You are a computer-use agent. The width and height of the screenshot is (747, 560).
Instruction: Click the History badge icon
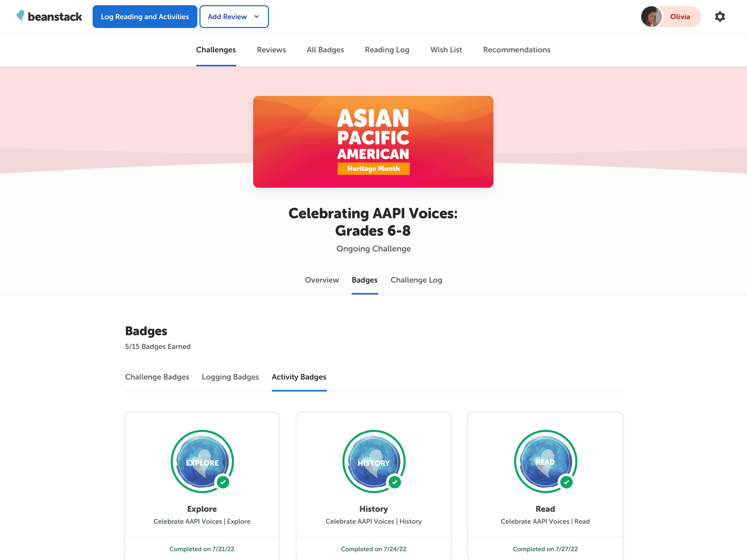coord(374,461)
